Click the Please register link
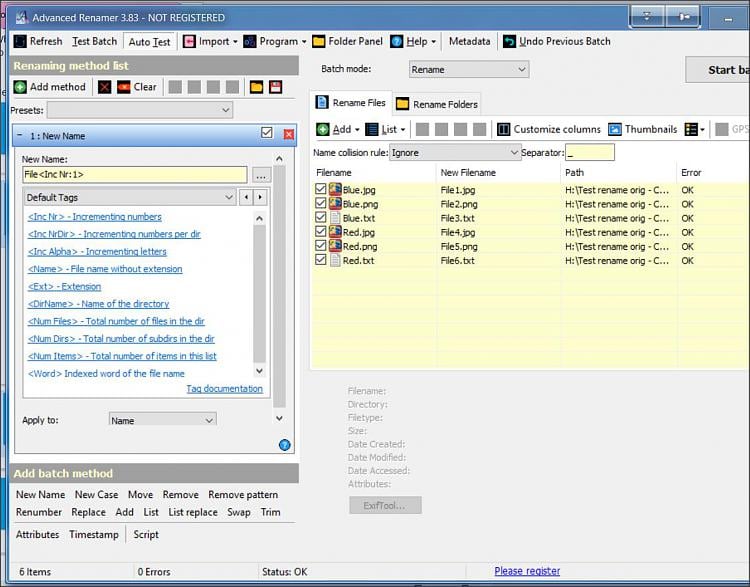The width and height of the screenshot is (750, 587). pos(527,571)
